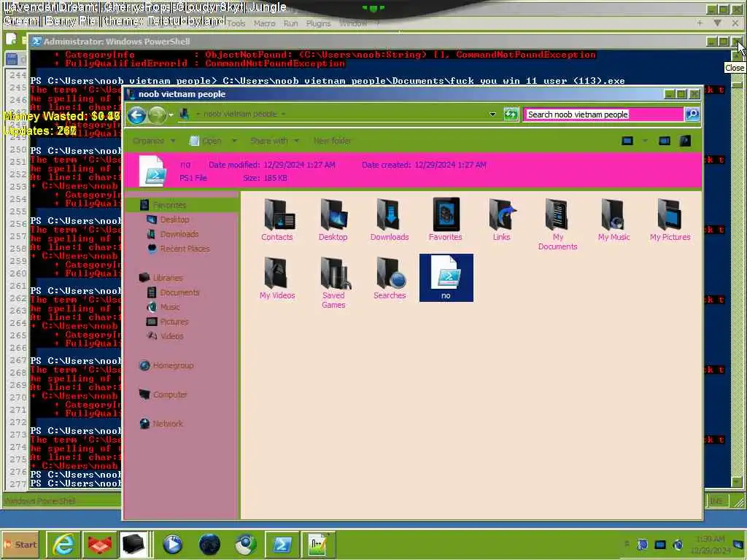This screenshot has width=747, height=560.
Task: Click in the Search noob vietnam people field
Action: coord(603,114)
